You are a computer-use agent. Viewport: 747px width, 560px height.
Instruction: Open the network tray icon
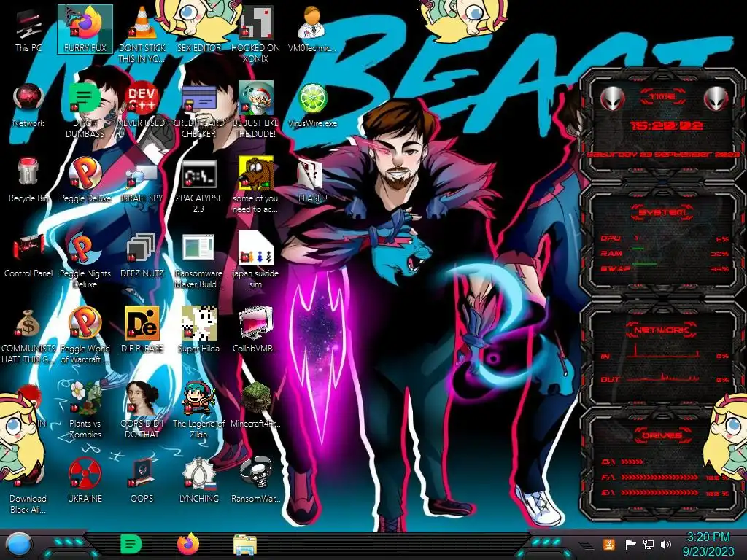click(x=648, y=544)
